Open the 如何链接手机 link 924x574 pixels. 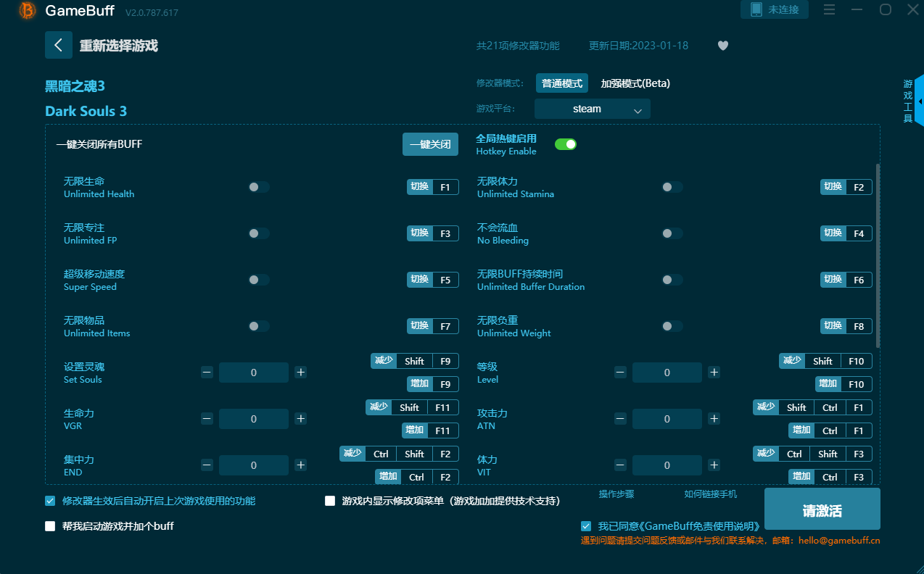pyautogui.click(x=711, y=494)
